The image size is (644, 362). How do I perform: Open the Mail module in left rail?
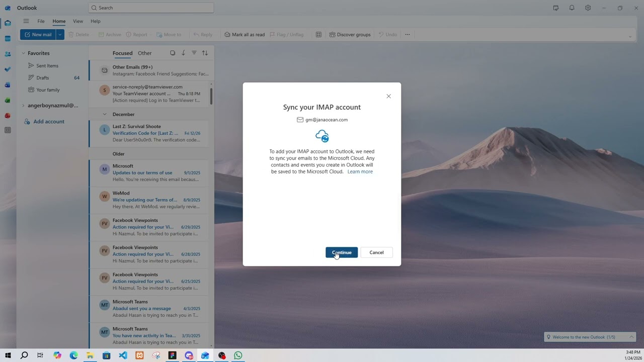pos(8,23)
